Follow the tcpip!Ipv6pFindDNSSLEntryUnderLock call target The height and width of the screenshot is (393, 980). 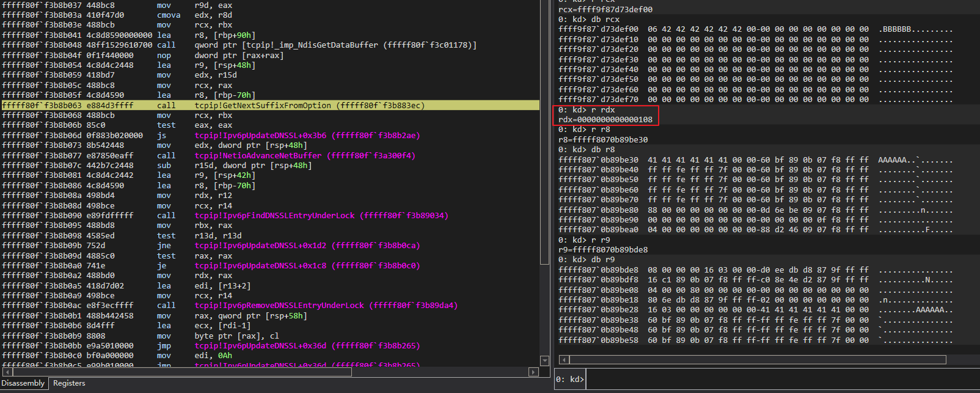(x=321, y=215)
